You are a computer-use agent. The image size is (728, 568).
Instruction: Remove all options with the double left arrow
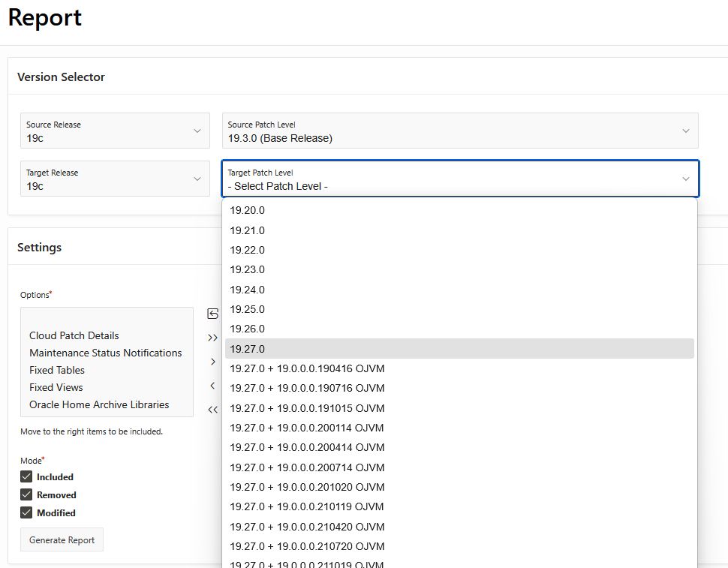pyautogui.click(x=212, y=410)
